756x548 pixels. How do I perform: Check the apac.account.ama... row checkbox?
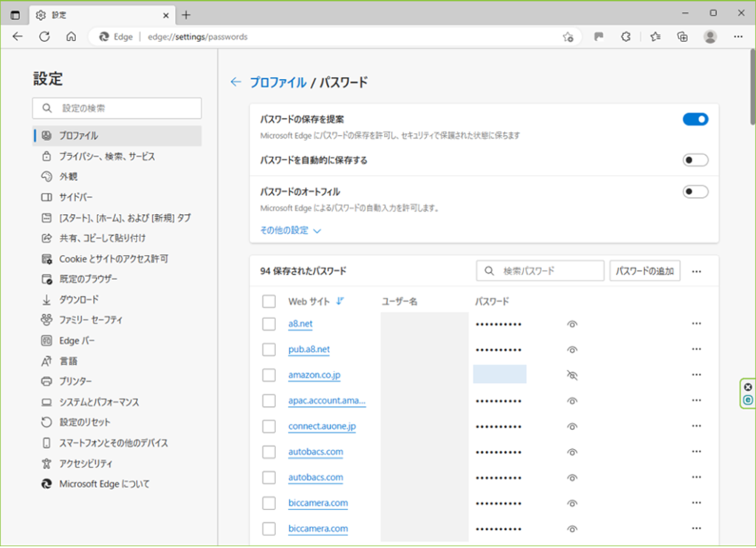[269, 401]
